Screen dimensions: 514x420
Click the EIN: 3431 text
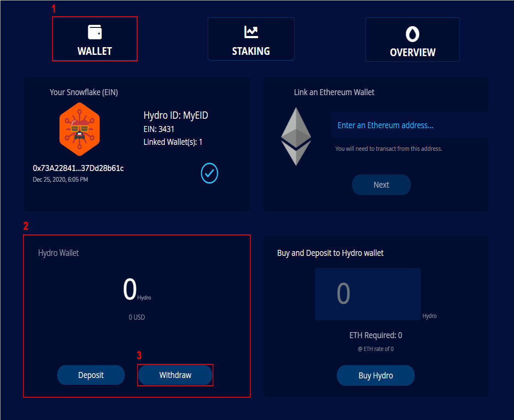click(159, 129)
